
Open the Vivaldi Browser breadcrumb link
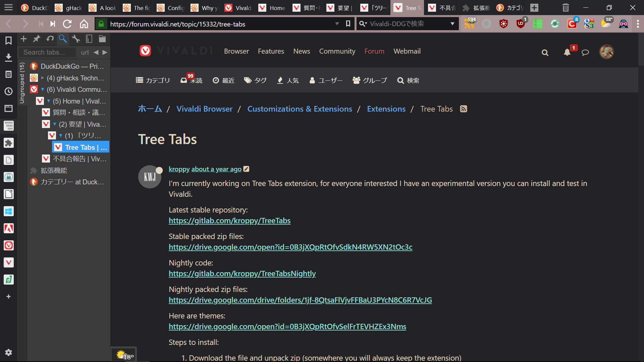point(204,109)
